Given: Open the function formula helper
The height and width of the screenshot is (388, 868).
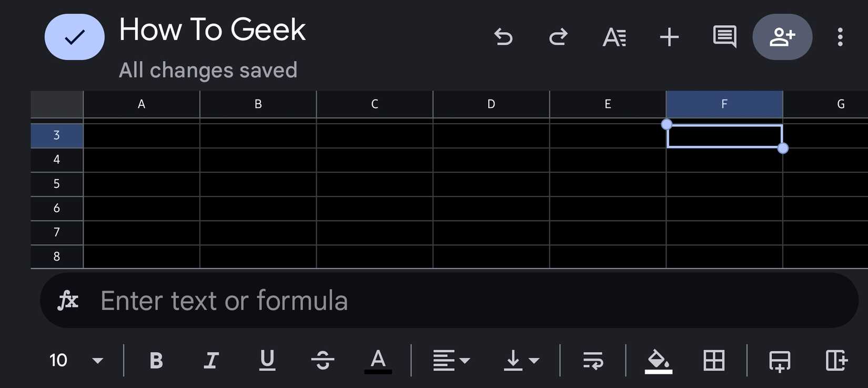Looking at the screenshot, I should 67,301.
